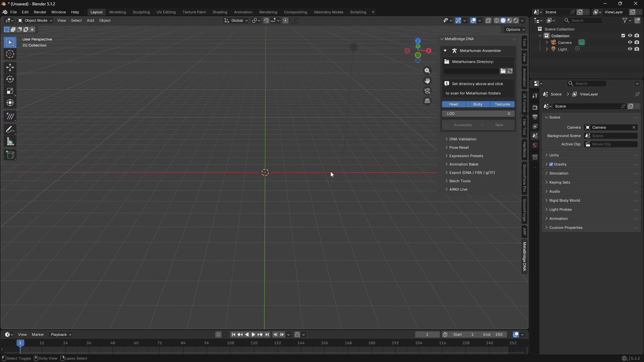Switch perspective/orthographic with grid icon
Image resolution: width=644 pixels, height=362 pixels.
(427, 101)
